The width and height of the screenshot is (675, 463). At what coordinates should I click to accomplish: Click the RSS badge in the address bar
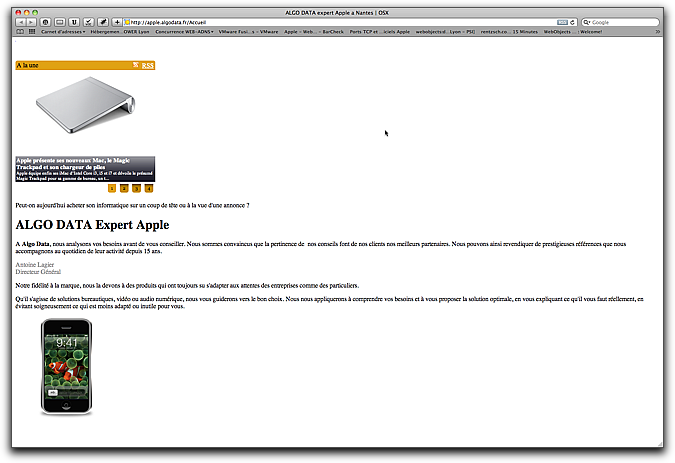tap(562, 22)
